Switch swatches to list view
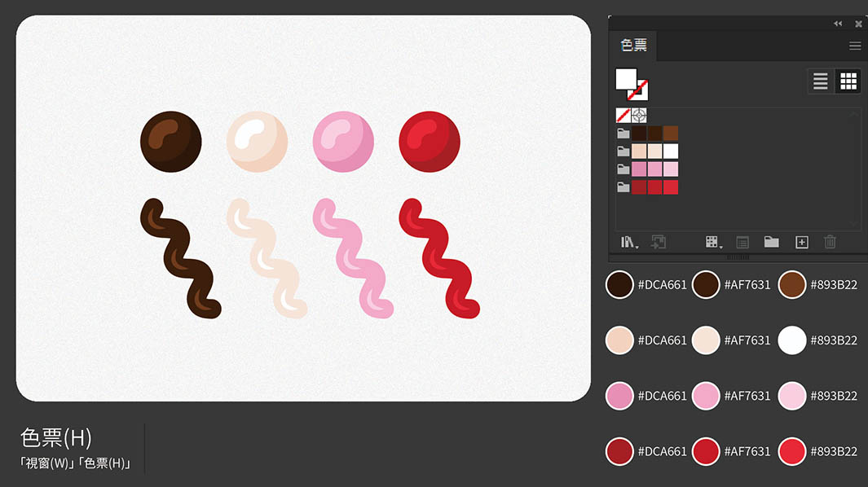 (821, 81)
